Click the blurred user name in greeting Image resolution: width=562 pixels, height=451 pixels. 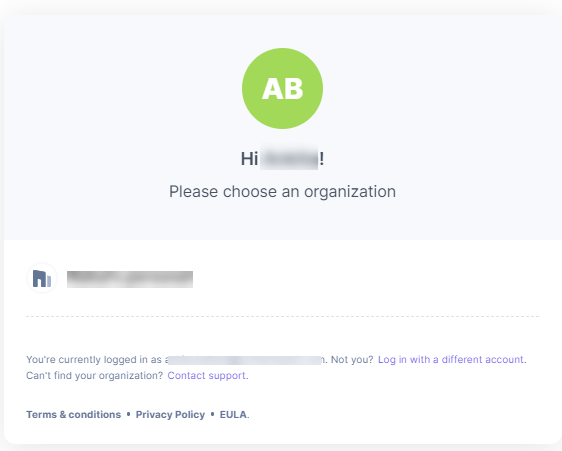[x=289, y=158]
